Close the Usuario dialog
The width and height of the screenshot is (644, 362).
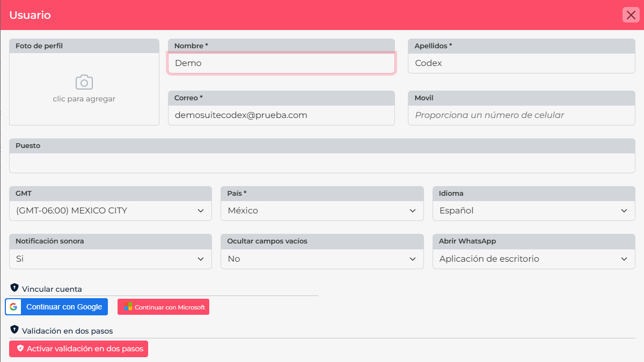coord(630,14)
